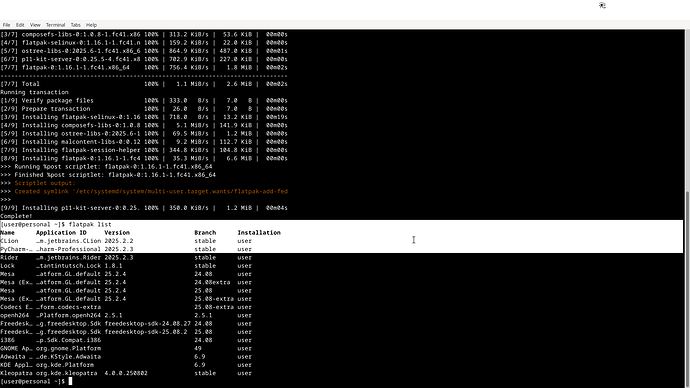690x388 pixels.
Task: Click the 'CLion' name entry
Action: tap(9, 241)
